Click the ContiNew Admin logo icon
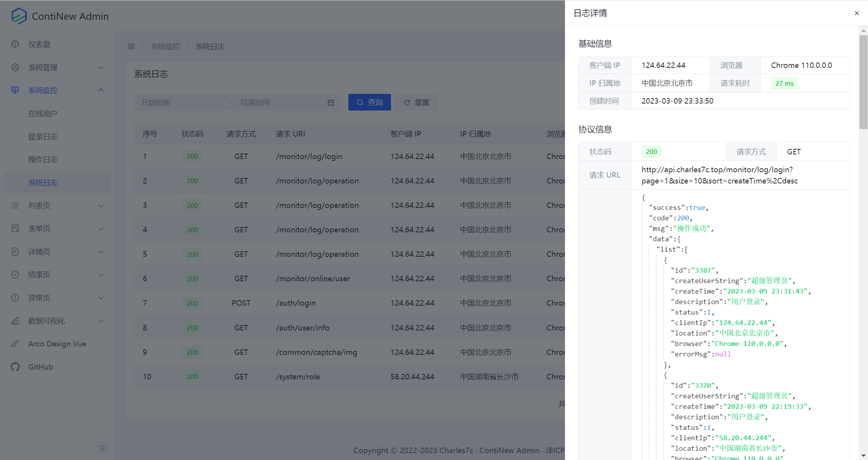This screenshot has height=460, width=868. [x=19, y=16]
